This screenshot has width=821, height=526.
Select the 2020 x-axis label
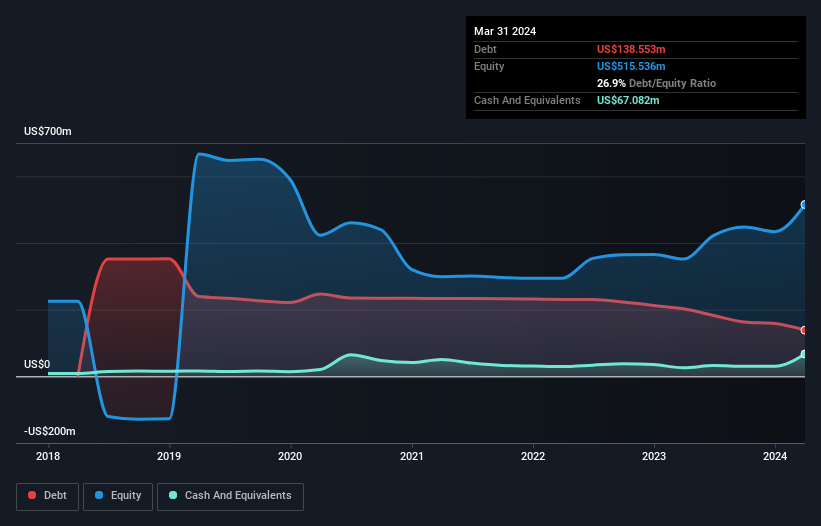290,456
